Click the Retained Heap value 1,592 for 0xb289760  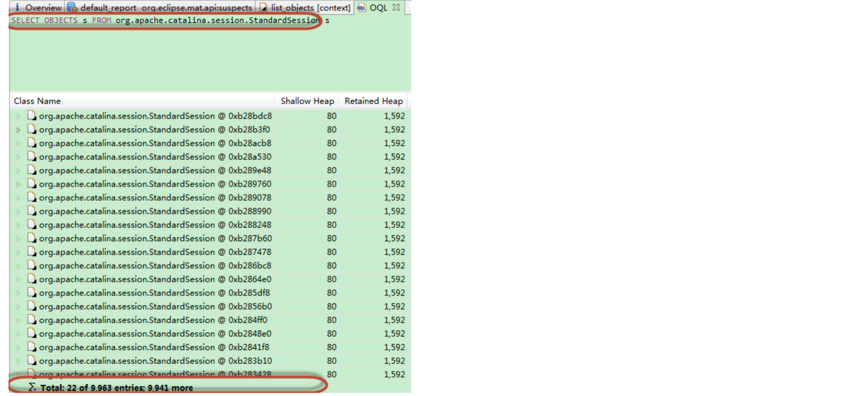coord(394,184)
